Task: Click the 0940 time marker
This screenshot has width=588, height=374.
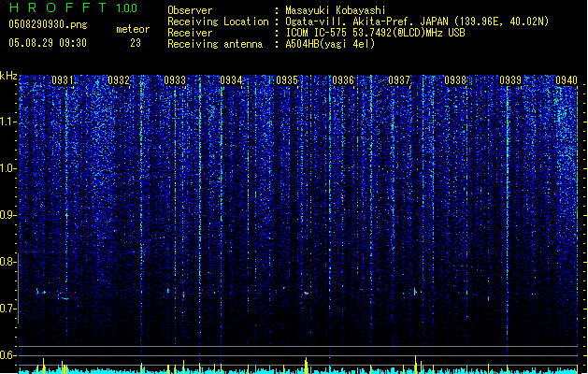Action: (x=566, y=80)
